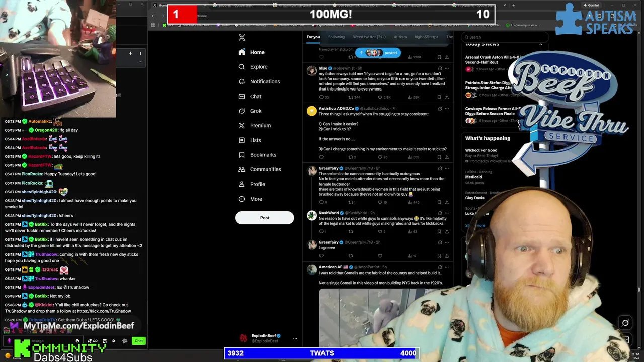The height and width of the screenshot is (362, 644).
Task: Open Grok from the sidebar
Action: coord(250,111)
